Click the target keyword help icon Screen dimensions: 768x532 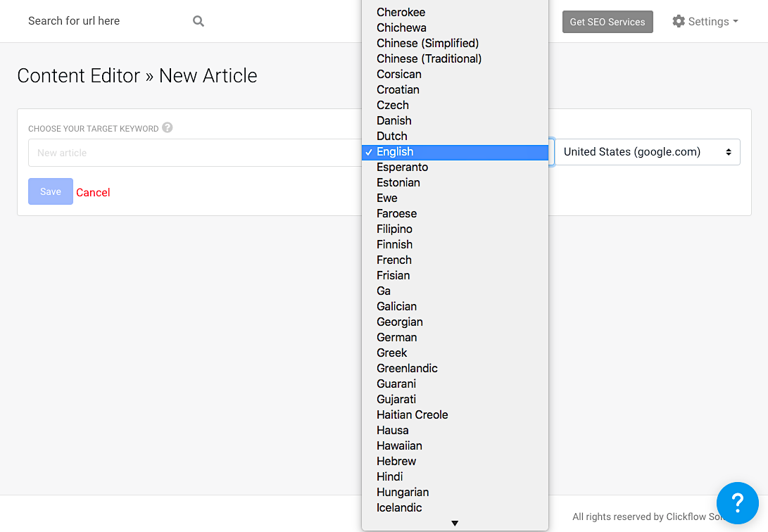pos(168,128)
